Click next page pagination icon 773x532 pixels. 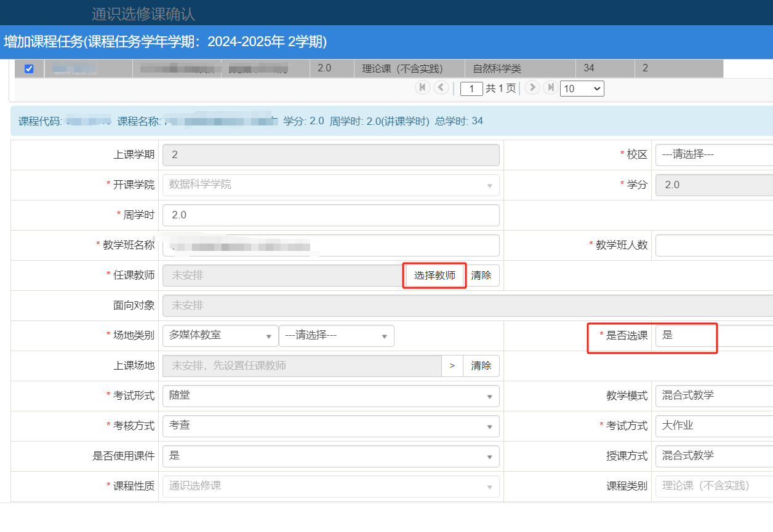(x=532, y=87)
